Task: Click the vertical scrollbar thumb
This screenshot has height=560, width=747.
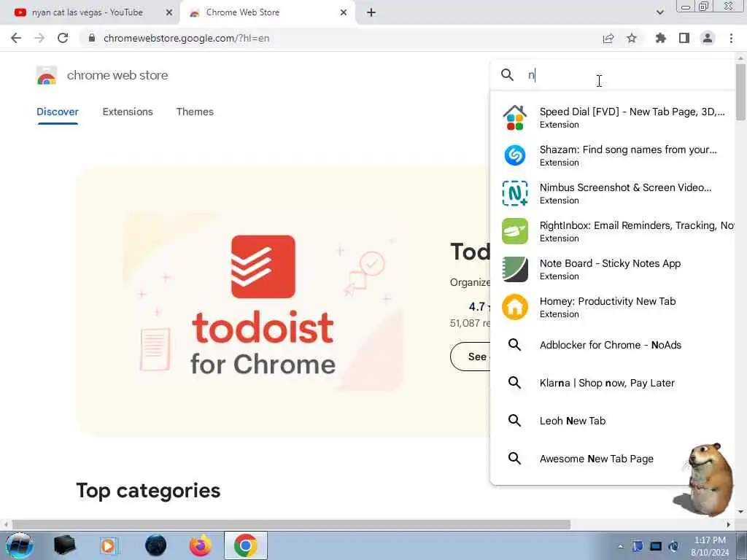Action: point(740,91)
